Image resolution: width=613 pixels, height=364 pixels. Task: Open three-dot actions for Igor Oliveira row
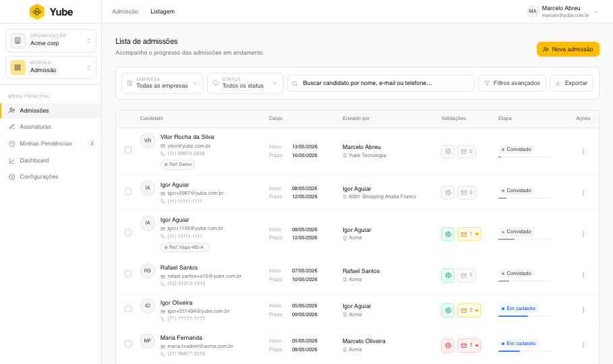point(583,310)
